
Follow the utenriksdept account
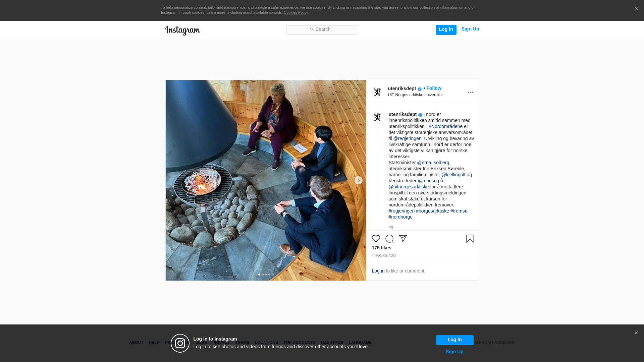tap(434, 88)
